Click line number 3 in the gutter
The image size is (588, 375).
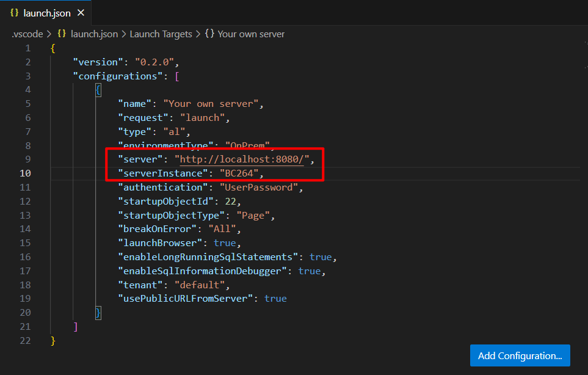[27, 76]
